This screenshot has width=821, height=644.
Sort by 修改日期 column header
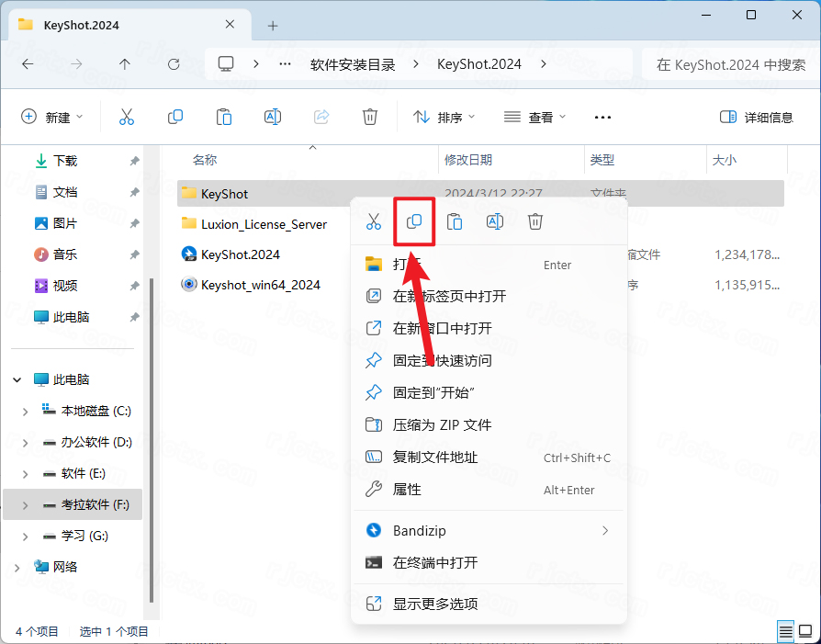(468, 160)
